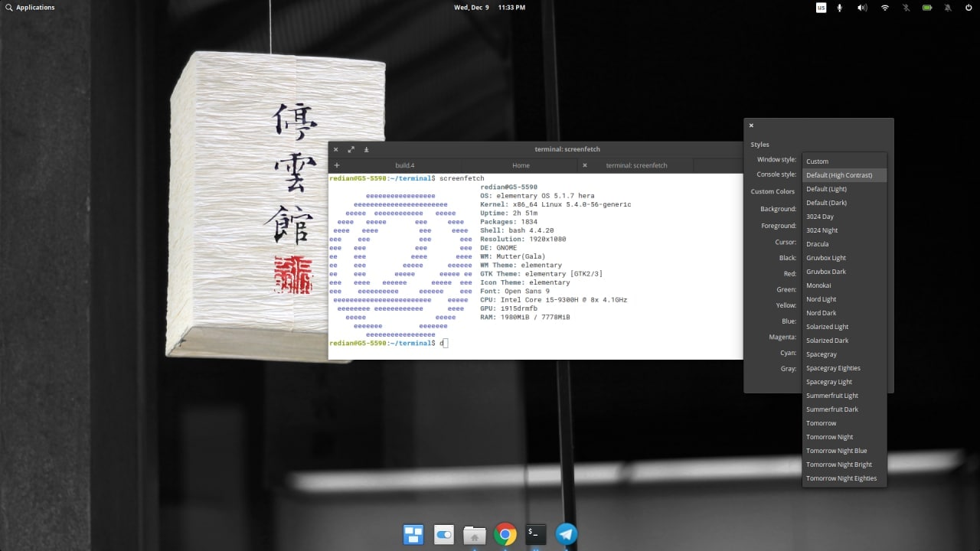
Task: Launch Google Chrome from the dock
Action: point(505,534)
